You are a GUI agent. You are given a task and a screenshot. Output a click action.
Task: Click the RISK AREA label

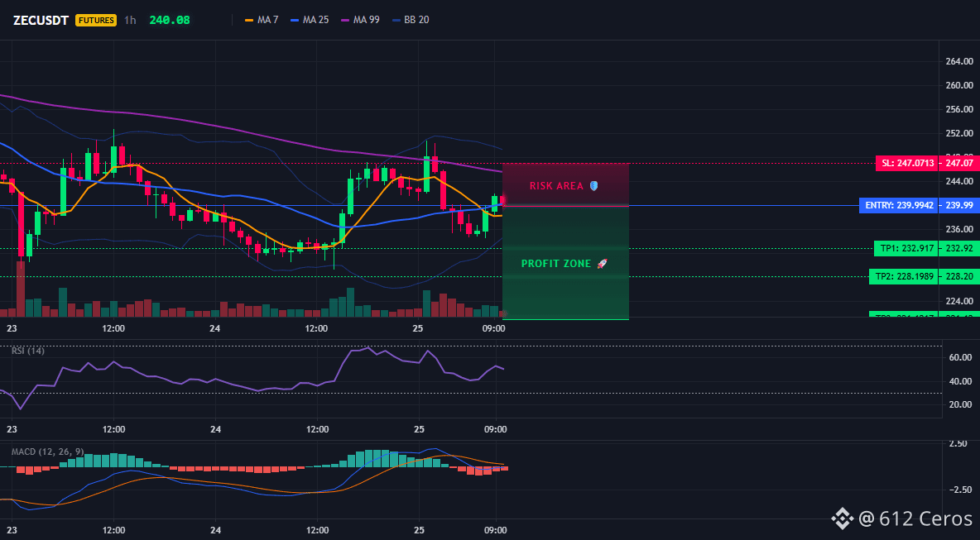click(x=556, y=186)
